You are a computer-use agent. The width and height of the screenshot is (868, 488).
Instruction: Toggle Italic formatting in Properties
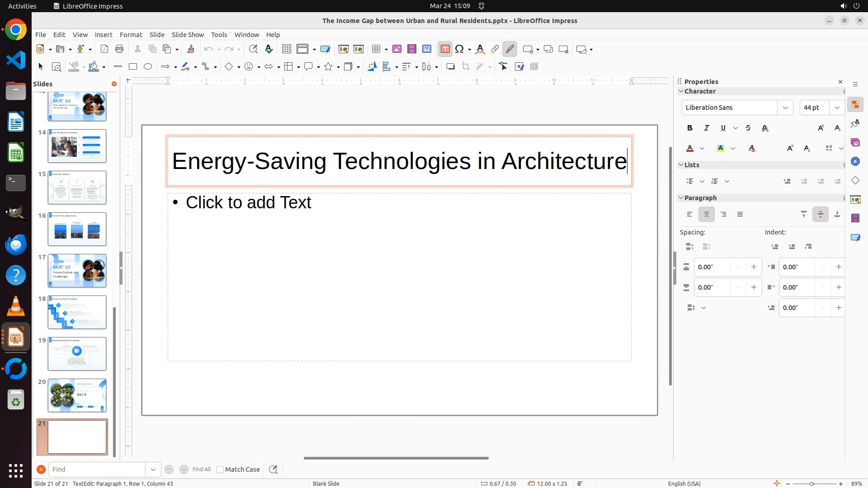tap(706, 128)
